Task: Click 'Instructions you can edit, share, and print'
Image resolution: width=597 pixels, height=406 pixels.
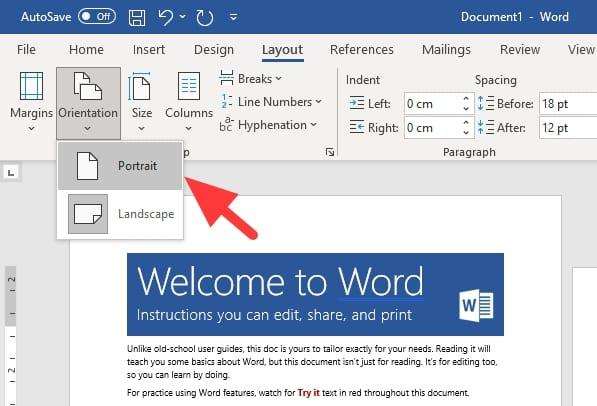Action: point(274,315)
